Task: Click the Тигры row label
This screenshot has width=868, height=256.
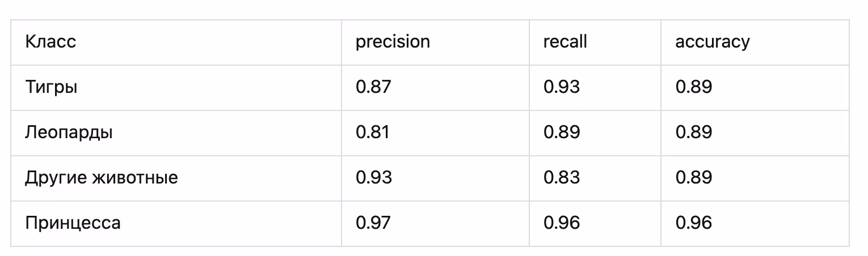Action: 51,88
